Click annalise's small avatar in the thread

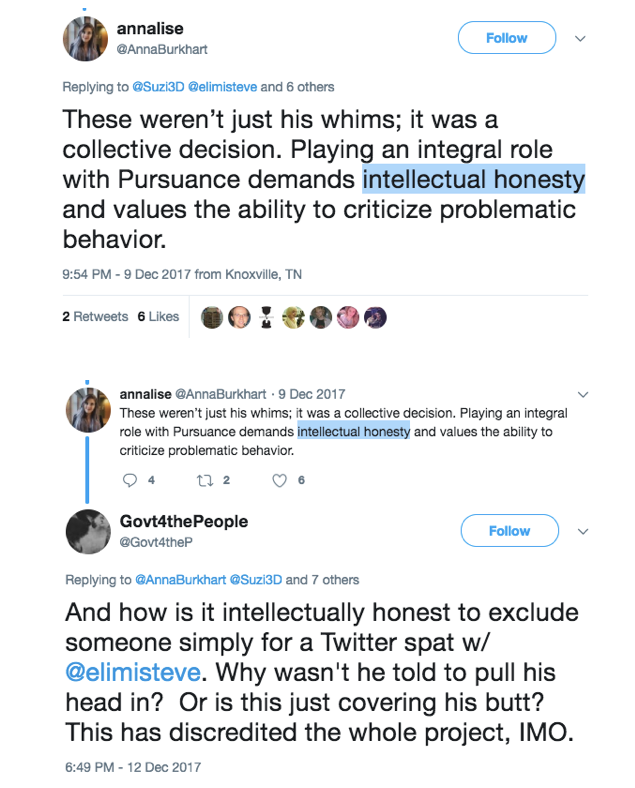point(88,410)
